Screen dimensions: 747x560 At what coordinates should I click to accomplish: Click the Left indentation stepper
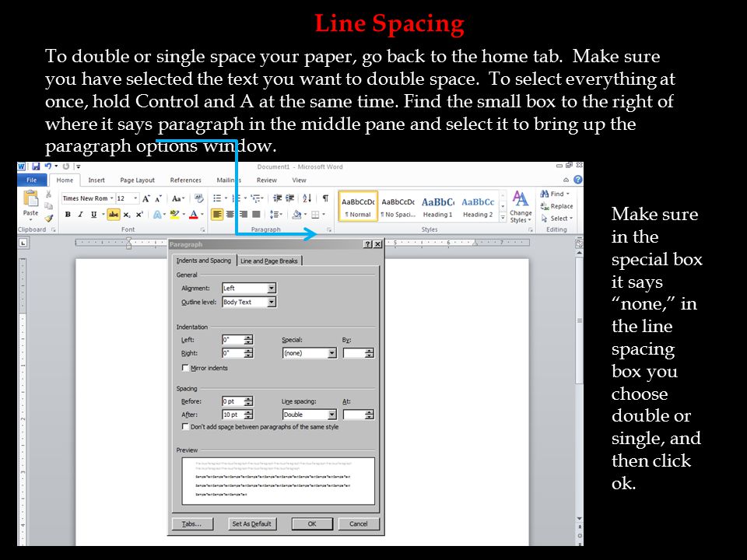pyautogui.click(x=248, y=340)
